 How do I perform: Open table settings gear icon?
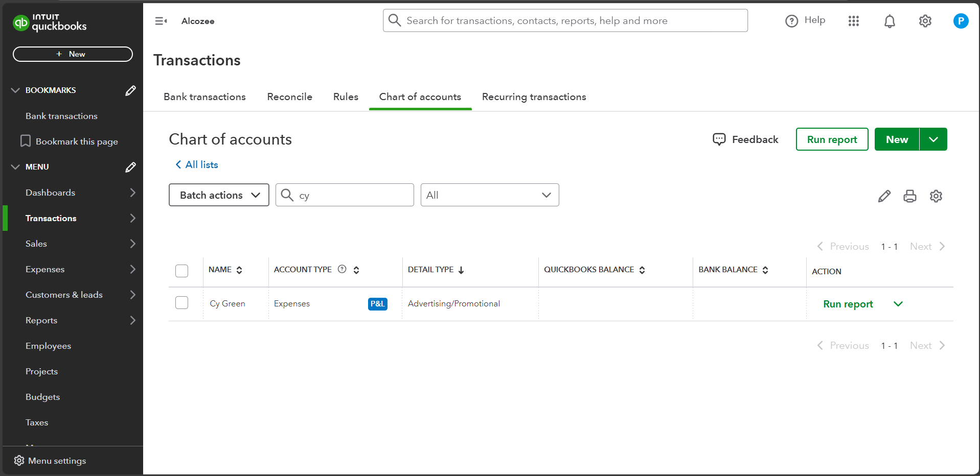coord(936,196)
